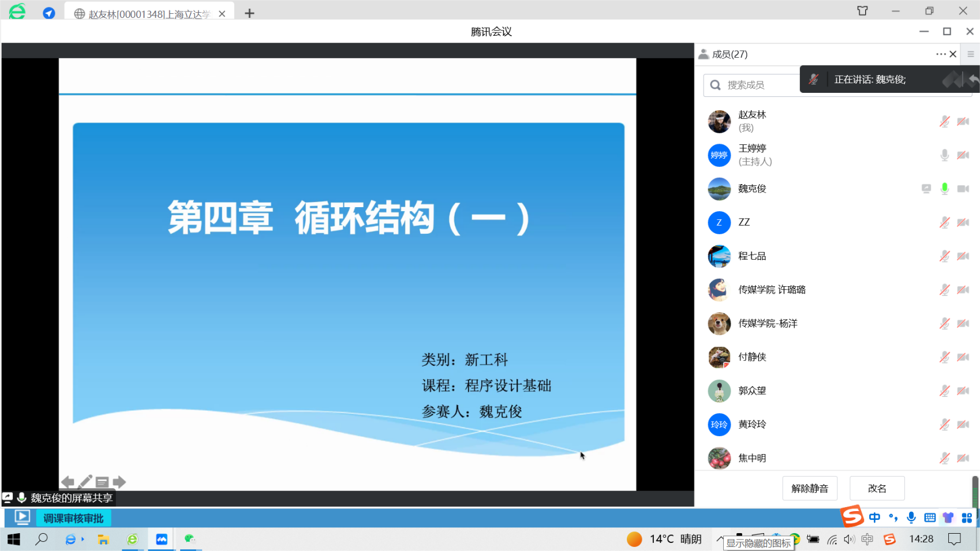Viewport: 980px width, 551px height.
Task: Click the blue compass icon in the tab bar
Action: tap(49, 13)
